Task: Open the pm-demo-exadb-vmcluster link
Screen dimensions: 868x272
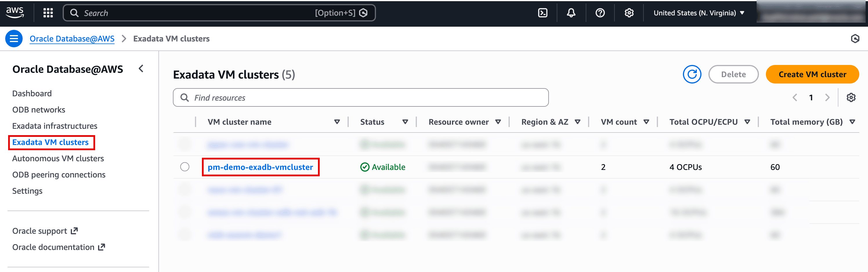Action: coord(260,167)
